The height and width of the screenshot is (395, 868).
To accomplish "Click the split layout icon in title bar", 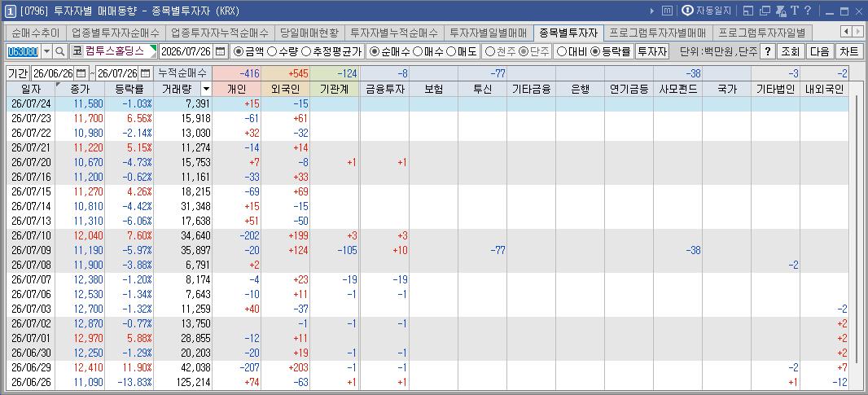I will (747, 11).
